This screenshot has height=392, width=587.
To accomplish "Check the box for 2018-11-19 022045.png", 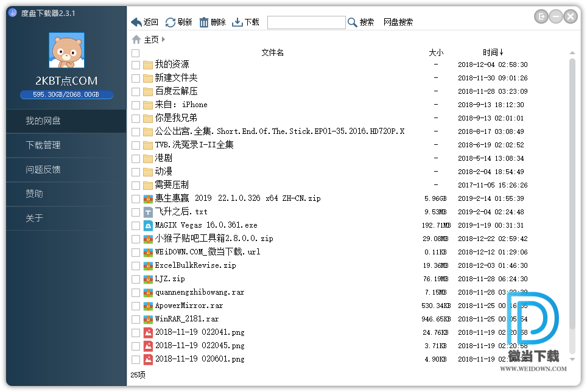I will [136, 346].
